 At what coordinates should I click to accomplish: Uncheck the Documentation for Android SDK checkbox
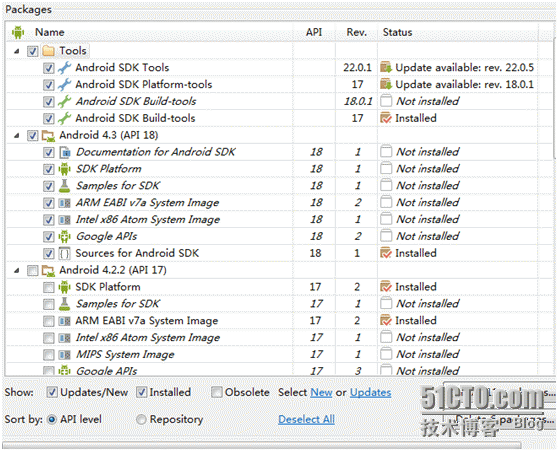click(49, 153)
